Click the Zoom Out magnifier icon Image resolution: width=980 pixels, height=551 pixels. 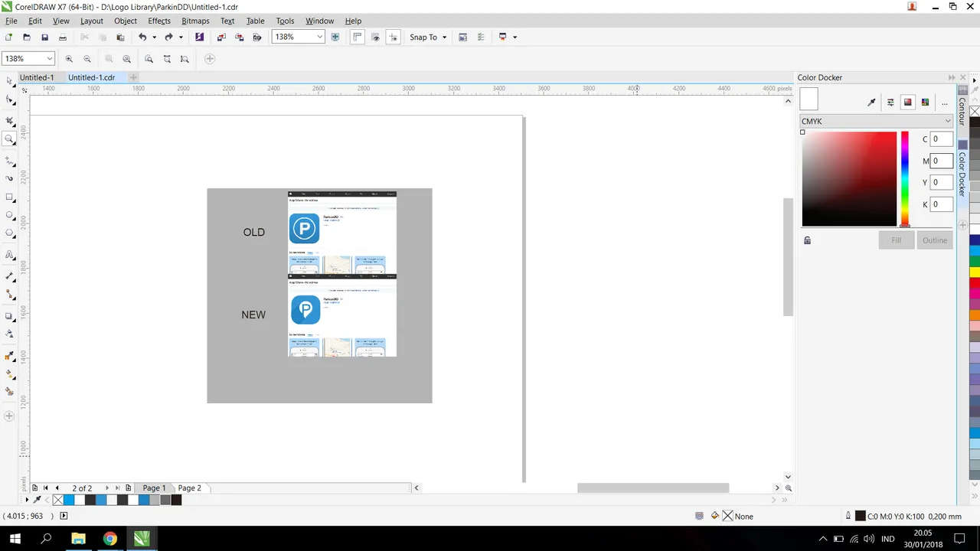click(87, 59)
